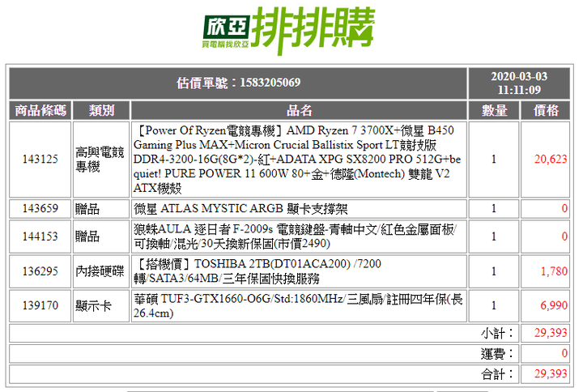The width and height of the screenshot is (583, 392).
Task: Click the 商品條碼 column header
Action: [40, 110]
